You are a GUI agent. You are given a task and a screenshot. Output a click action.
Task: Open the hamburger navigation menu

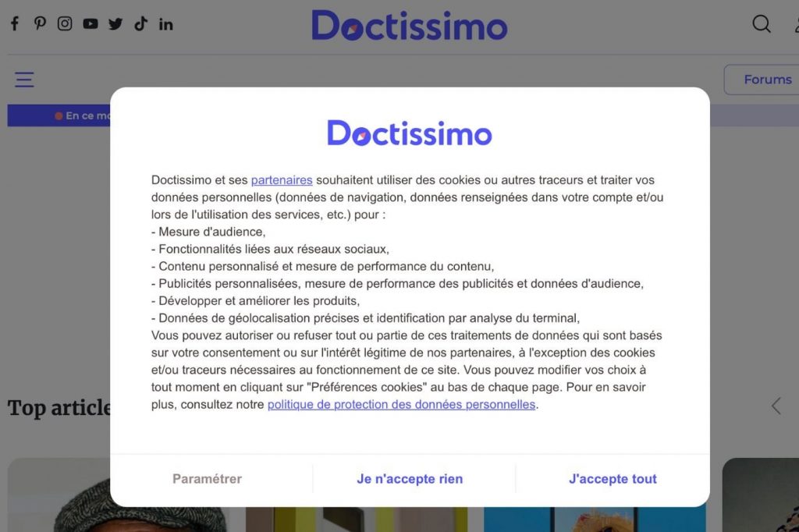click(x=24, y=80)
